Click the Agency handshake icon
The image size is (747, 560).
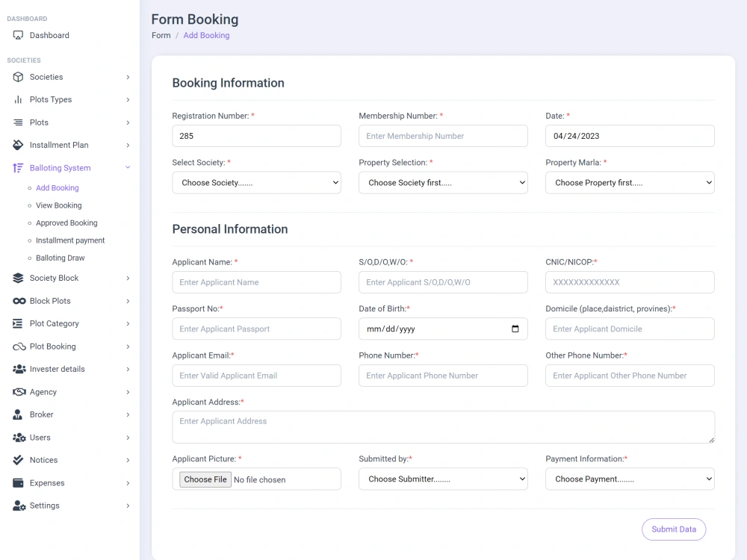tap(19, 392)
